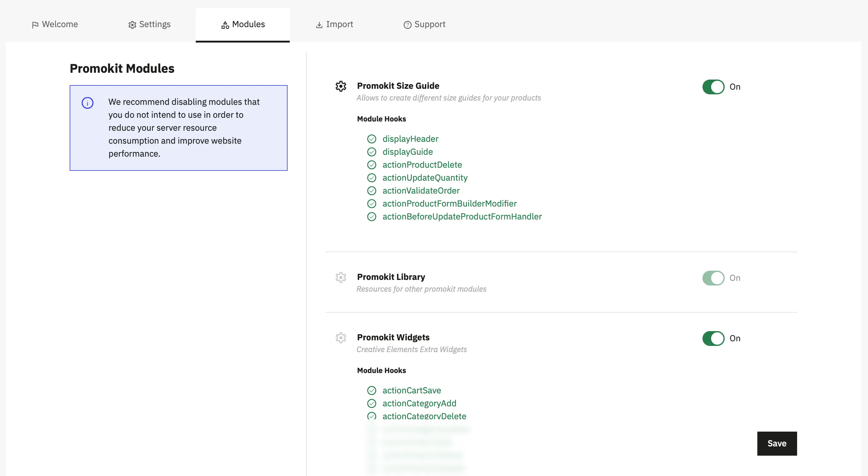Click the Promokit Size Guide title

coord(398,86)
